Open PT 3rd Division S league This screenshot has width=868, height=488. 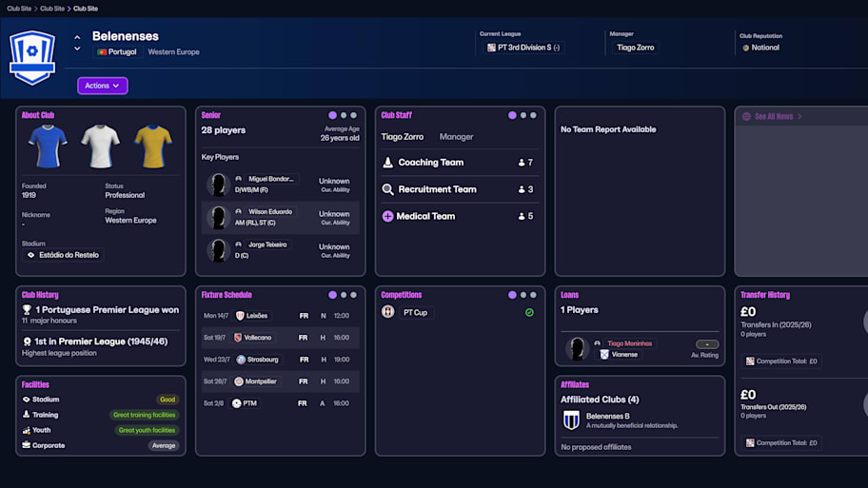tap(523, 48)
